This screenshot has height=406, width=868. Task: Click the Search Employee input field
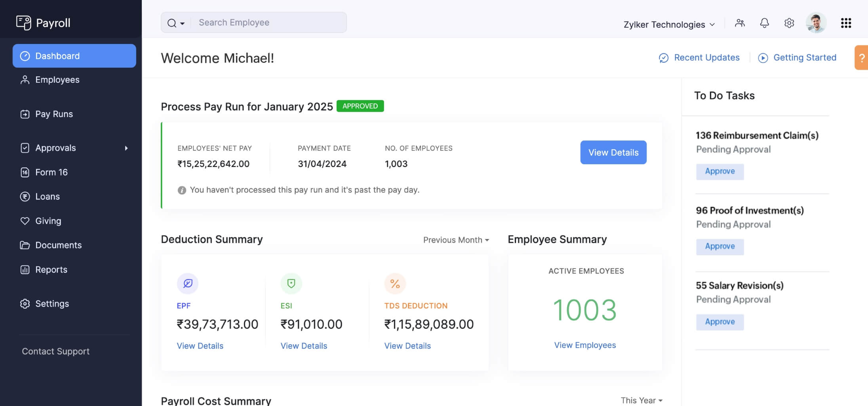[x=268, y=23]
